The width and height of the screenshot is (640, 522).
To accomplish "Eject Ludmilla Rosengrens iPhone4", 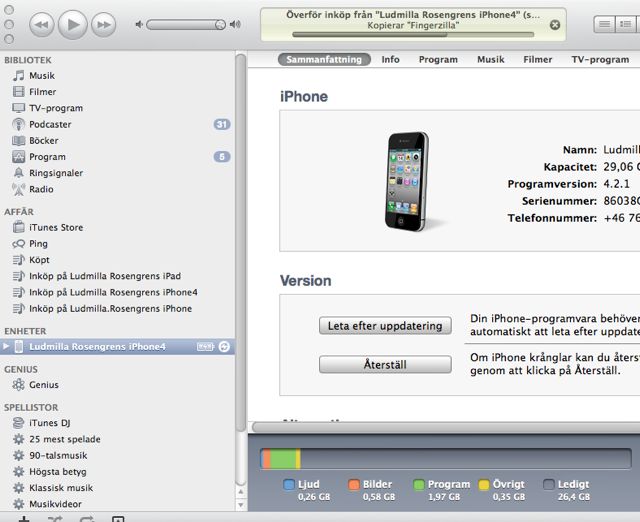I will click(224, 346).
